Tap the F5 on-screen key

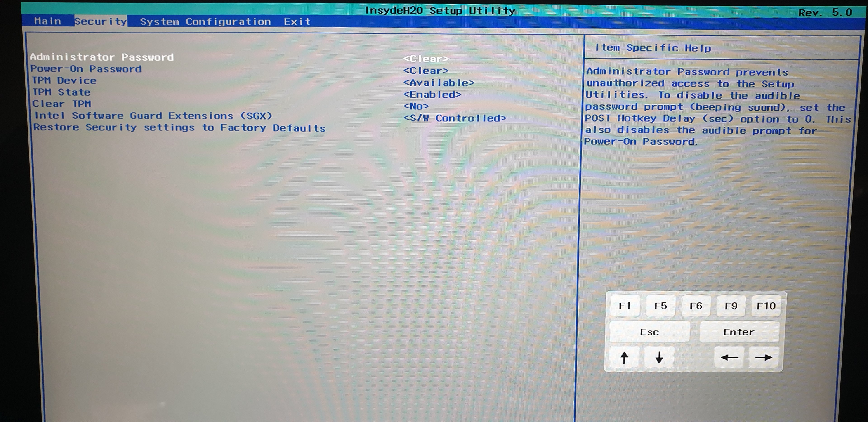(660, 306)
